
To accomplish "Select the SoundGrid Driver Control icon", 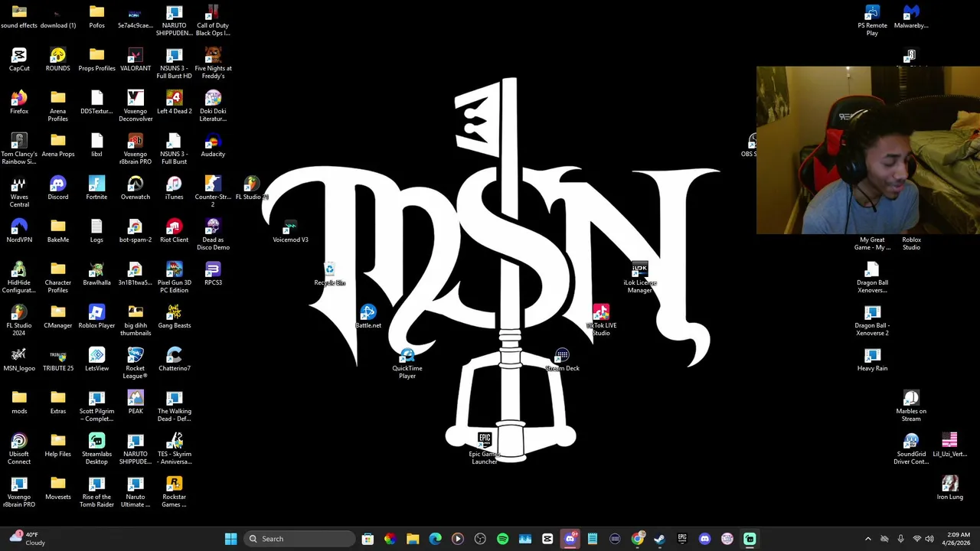I will (911, 448).
